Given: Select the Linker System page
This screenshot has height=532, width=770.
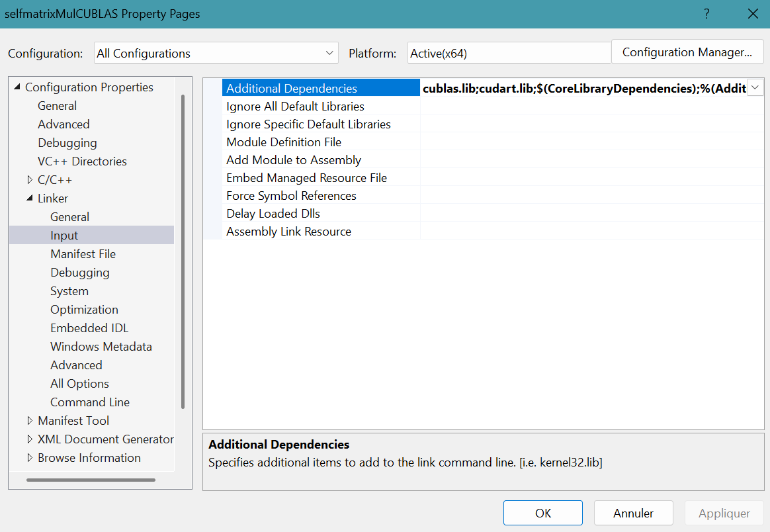Looking at the screenshot, I should click(x=69, y=291).
